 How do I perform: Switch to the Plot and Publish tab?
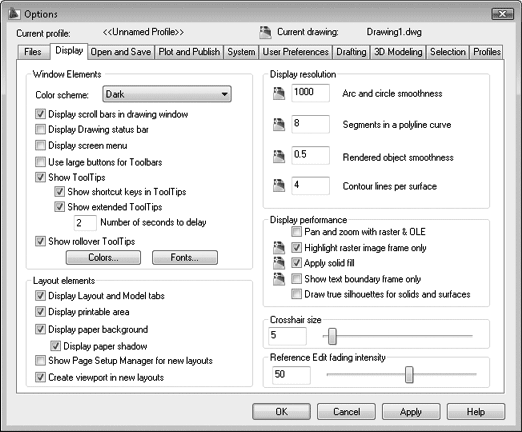pyautogui.click(x=189, y=52)
